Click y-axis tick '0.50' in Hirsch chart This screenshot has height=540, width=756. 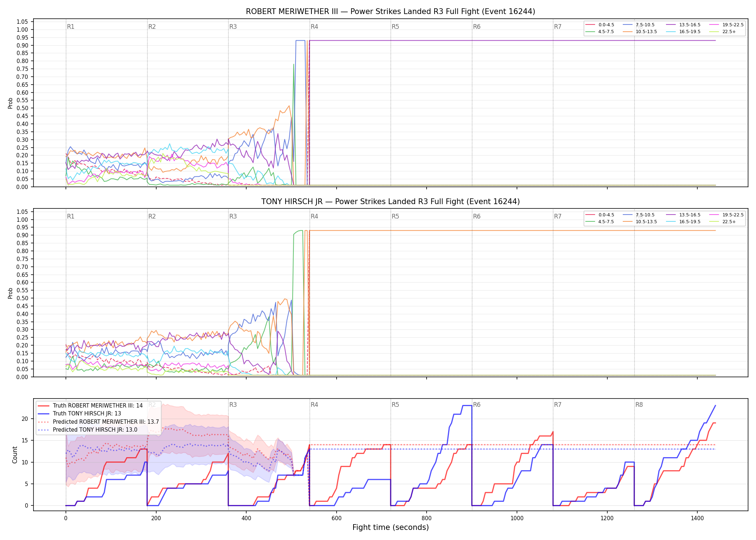23,298
